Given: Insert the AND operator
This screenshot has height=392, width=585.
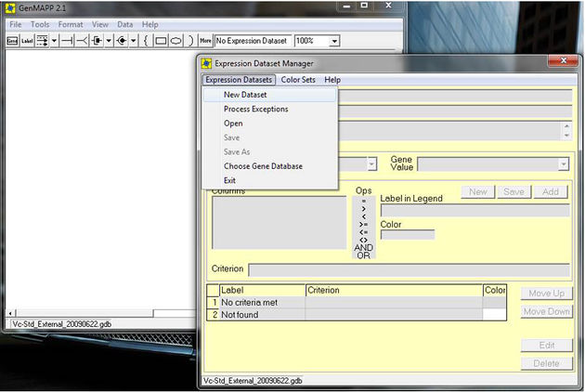Looking at the screenshot, I should [x=364, y=247].
